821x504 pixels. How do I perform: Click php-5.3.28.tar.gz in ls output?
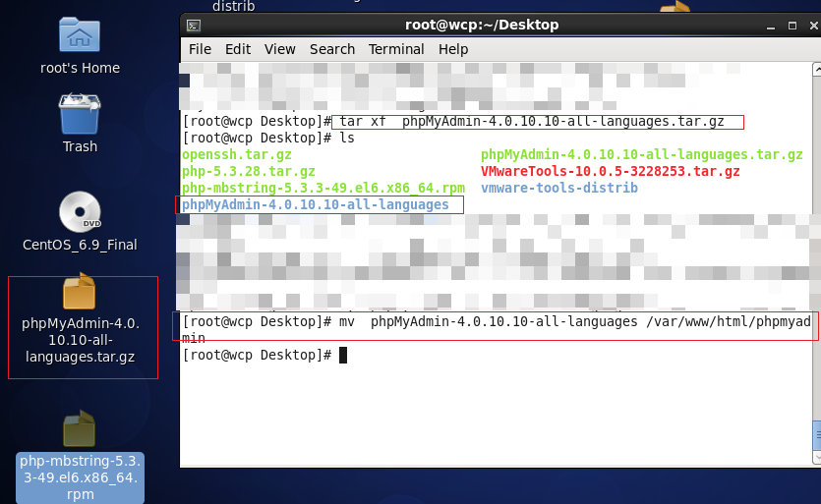point(248,172)
